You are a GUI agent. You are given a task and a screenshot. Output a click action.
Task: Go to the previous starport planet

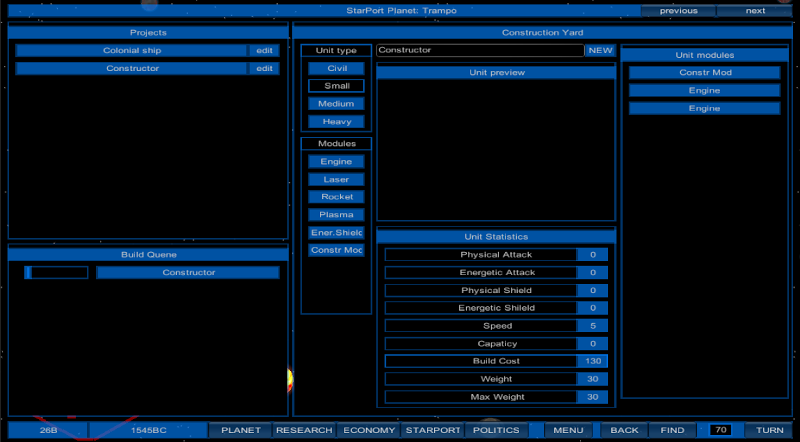tap(678, 11)
